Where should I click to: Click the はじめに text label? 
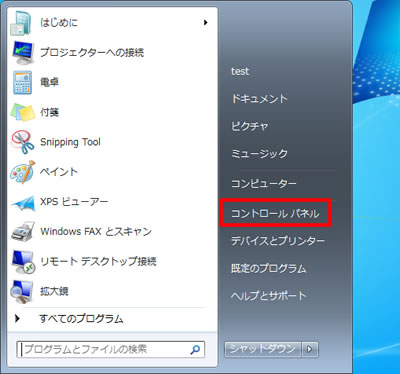tap(59, 23)
